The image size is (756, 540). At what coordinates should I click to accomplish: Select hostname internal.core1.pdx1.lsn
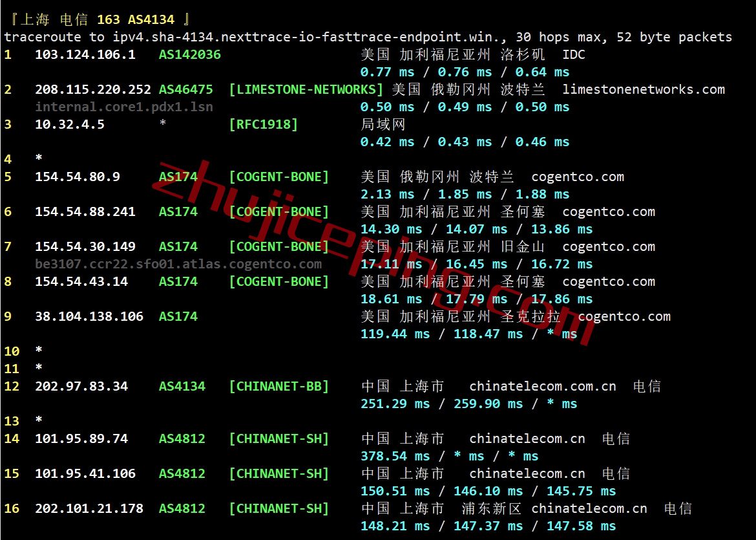pos(124,107)
